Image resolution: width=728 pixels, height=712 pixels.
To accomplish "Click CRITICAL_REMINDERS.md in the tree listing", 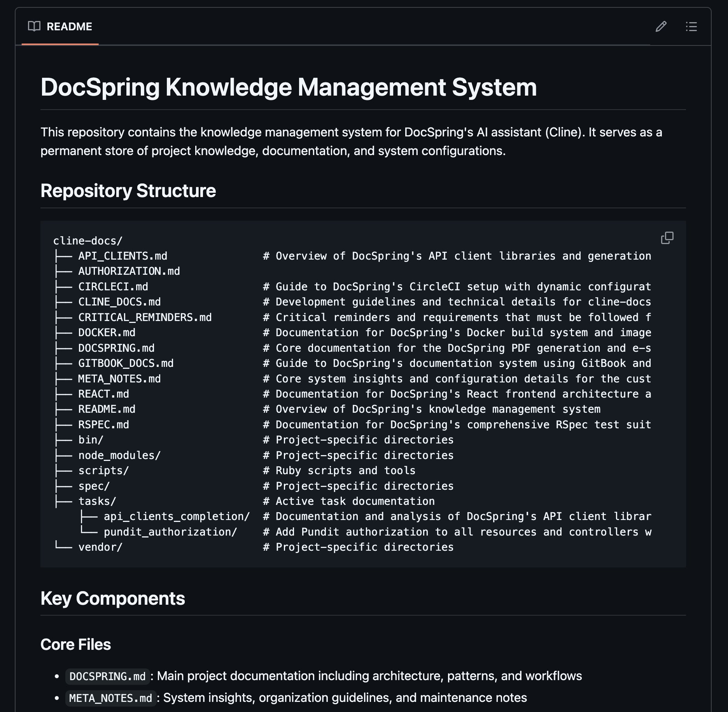I will (145, 318).
